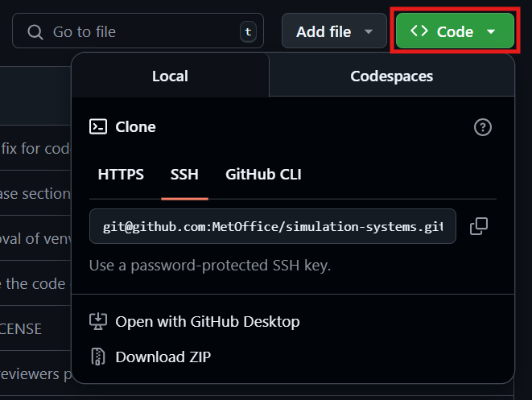Select the HTTPS clone option

point(121,175)
